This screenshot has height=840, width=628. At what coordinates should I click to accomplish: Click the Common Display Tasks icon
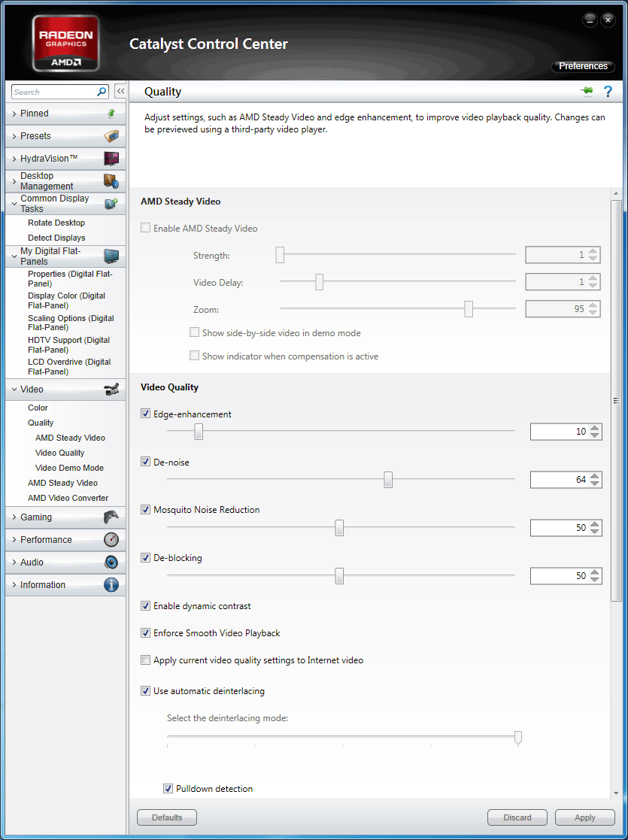pos(111,204)
